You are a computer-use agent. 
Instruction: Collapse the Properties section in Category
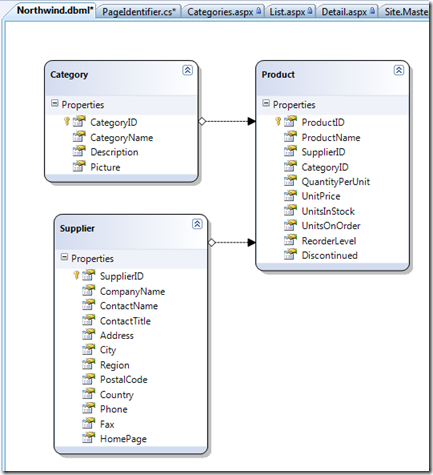[55, 103]
